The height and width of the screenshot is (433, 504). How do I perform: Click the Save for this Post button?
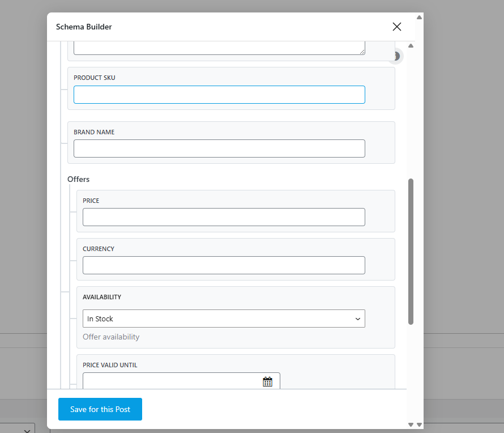coord(100,409)
